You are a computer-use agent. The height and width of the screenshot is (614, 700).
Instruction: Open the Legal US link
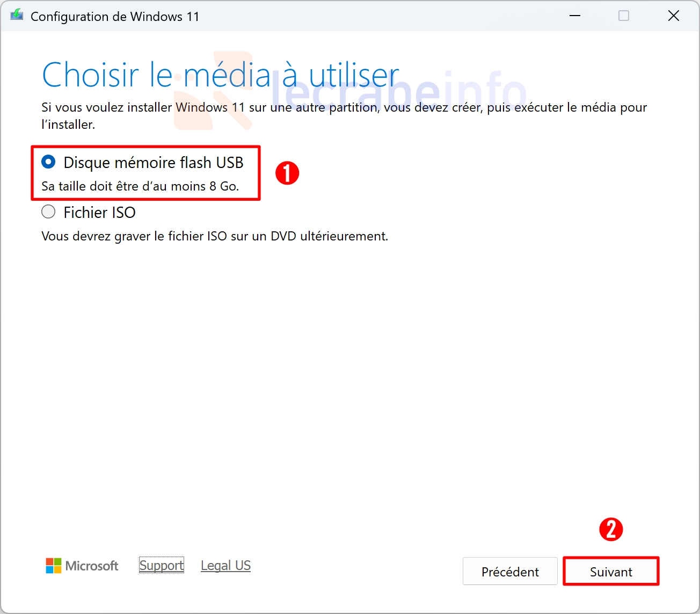click(x=225, y=566)
